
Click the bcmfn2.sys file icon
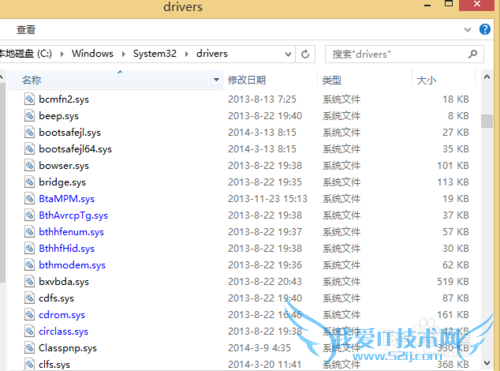click(x=29, y=99)
